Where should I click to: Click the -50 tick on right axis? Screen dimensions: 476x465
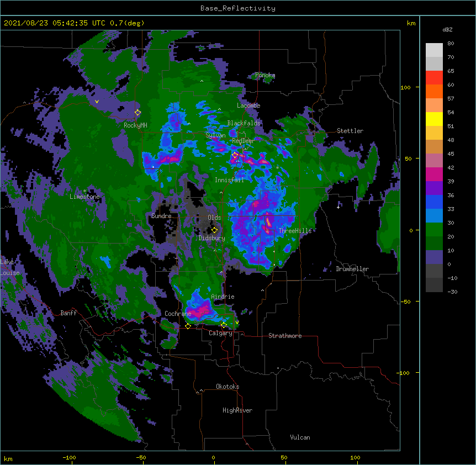(405, 302)
